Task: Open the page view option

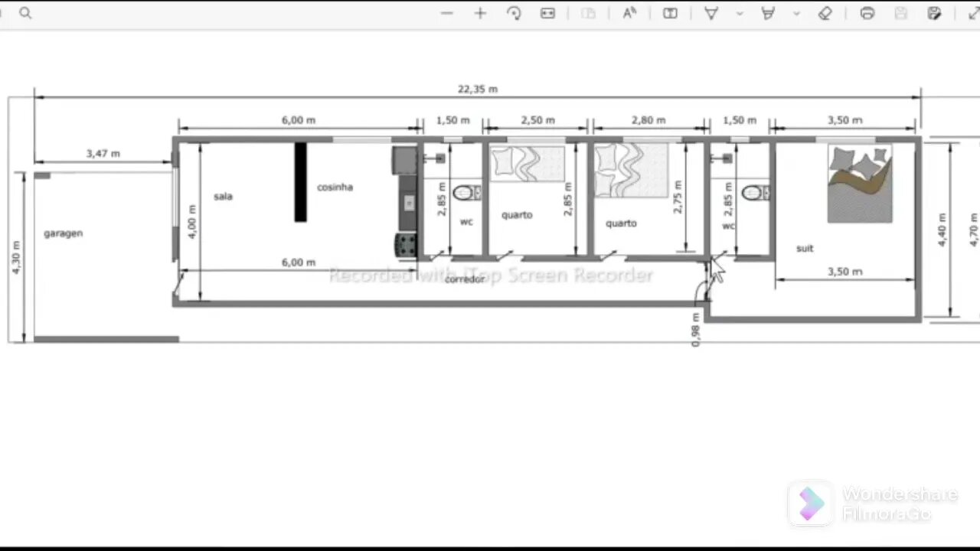Action: [588, 13]
